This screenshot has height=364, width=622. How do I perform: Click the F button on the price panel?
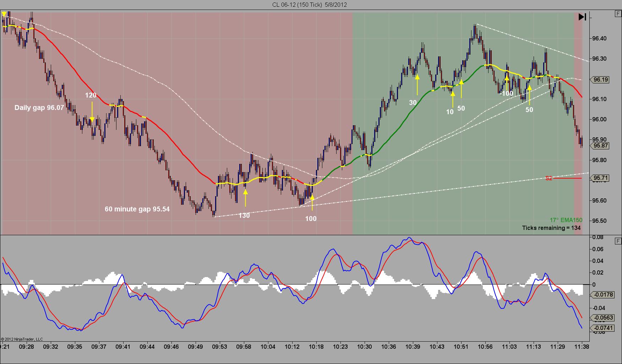pos(618,14)
